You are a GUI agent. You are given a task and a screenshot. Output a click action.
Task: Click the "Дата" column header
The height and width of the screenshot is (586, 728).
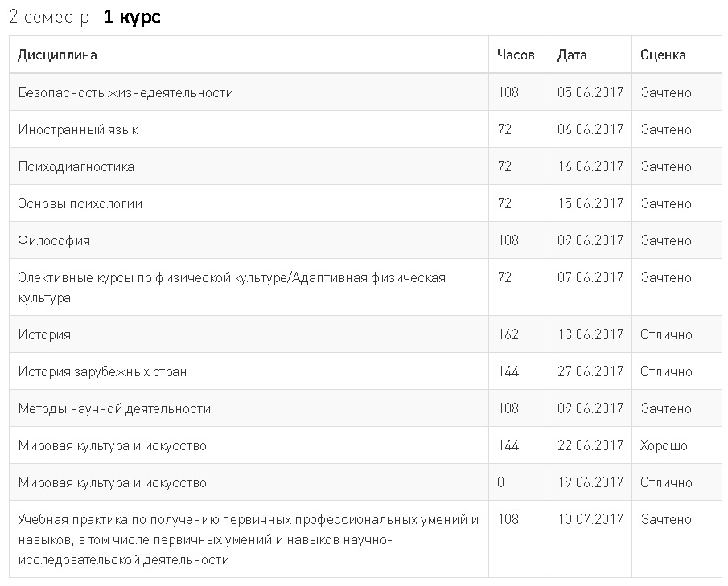(x=572, y=55)
